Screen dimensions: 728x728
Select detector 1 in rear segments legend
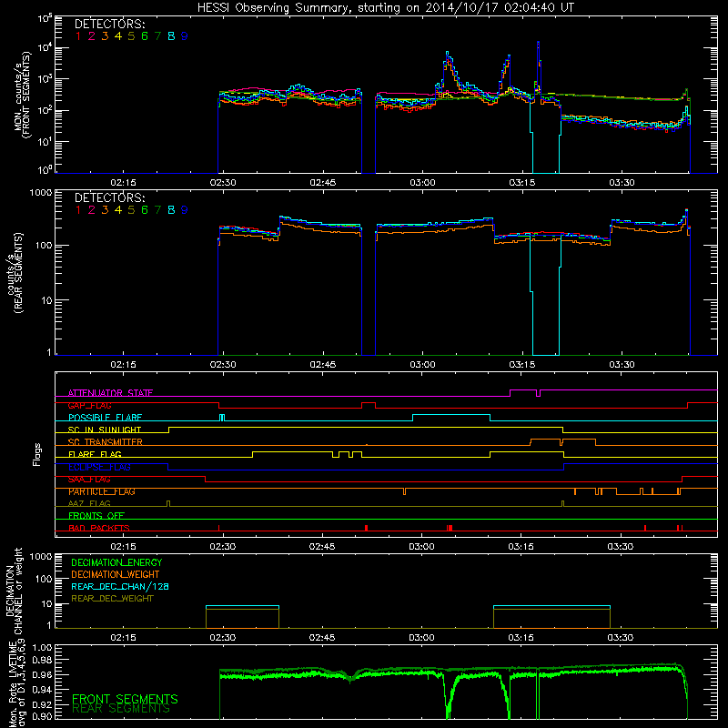tap(78, 210)
